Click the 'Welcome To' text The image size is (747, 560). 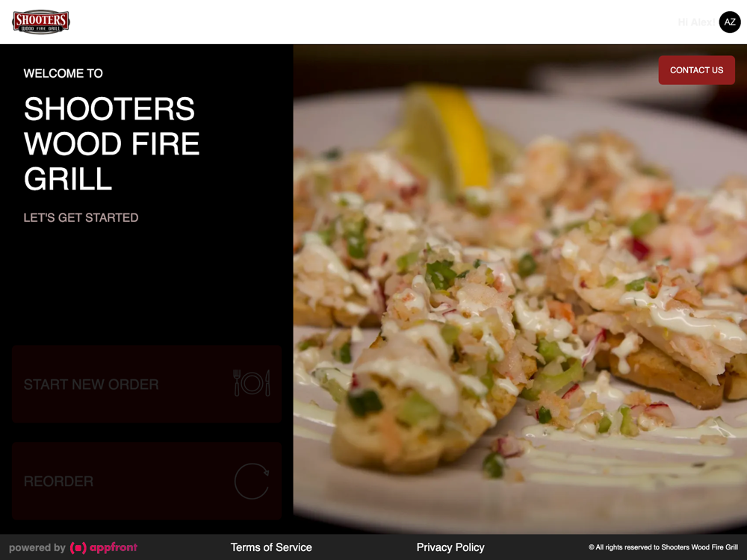pos(63,73)
